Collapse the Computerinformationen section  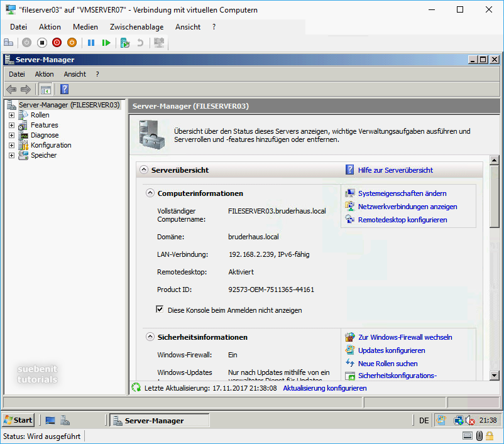150,193
